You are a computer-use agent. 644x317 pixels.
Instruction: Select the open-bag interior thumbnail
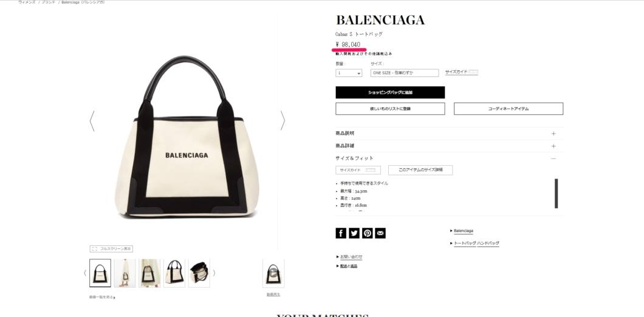pos(199,273)
